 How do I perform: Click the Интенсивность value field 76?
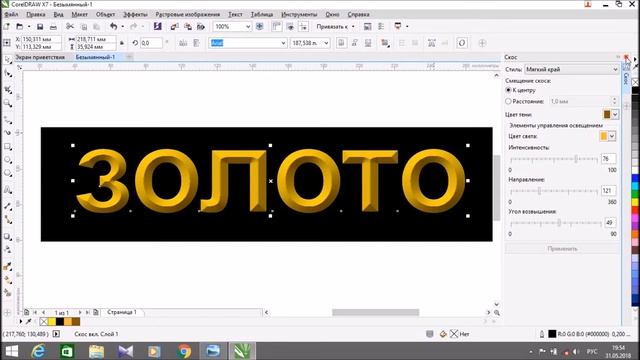pos(609,159)
